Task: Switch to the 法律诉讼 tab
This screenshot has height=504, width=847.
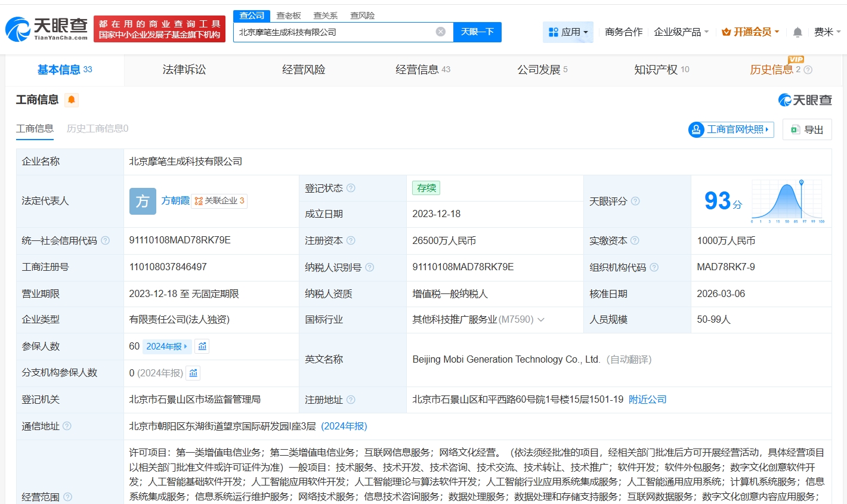Action: (x=184, y=70)
